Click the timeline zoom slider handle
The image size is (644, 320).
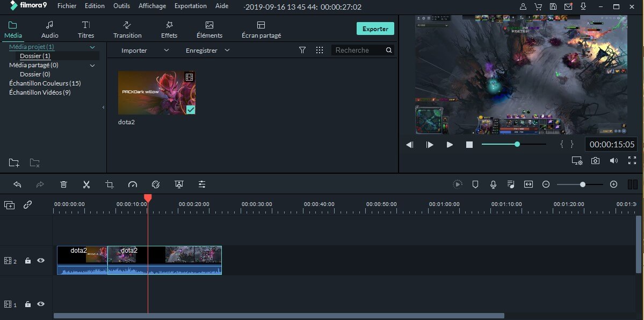(582, 184)
